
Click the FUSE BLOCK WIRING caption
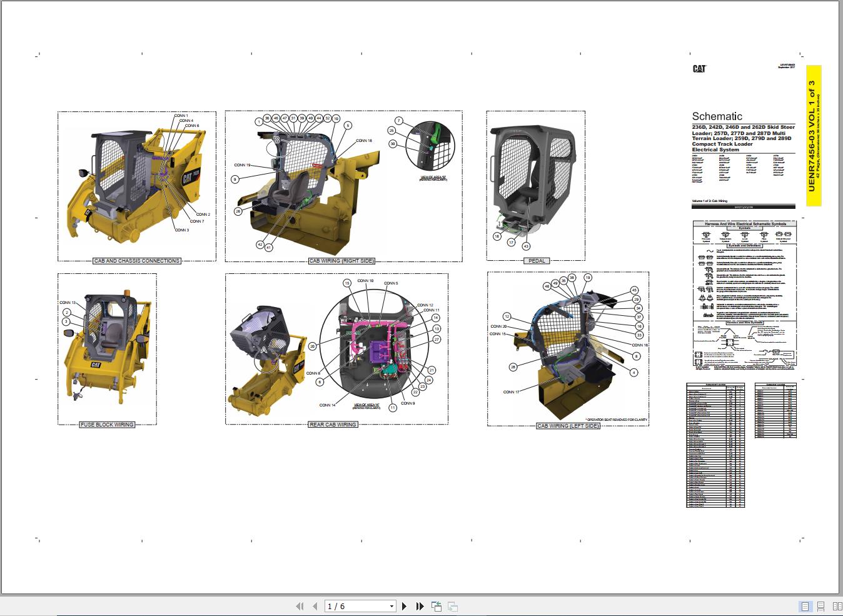[x=107, y=424]
